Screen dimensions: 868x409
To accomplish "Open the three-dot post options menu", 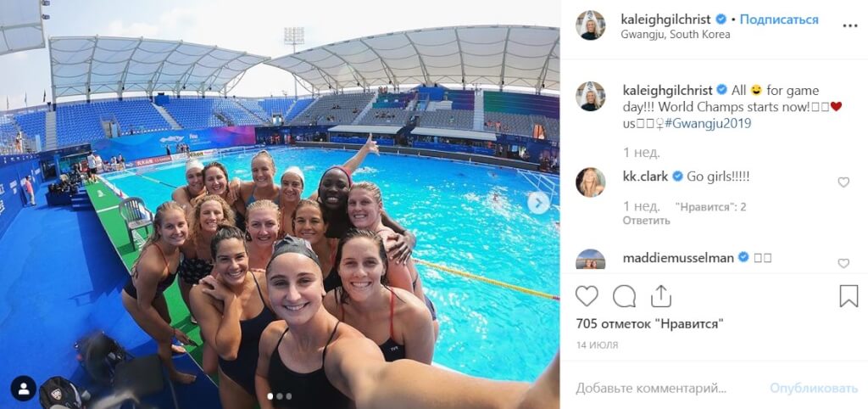I will pos(849,25).
